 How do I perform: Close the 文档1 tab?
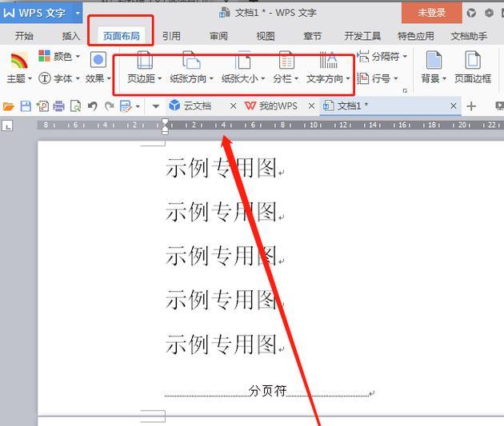pyautogui.click(x=454, y=106)
